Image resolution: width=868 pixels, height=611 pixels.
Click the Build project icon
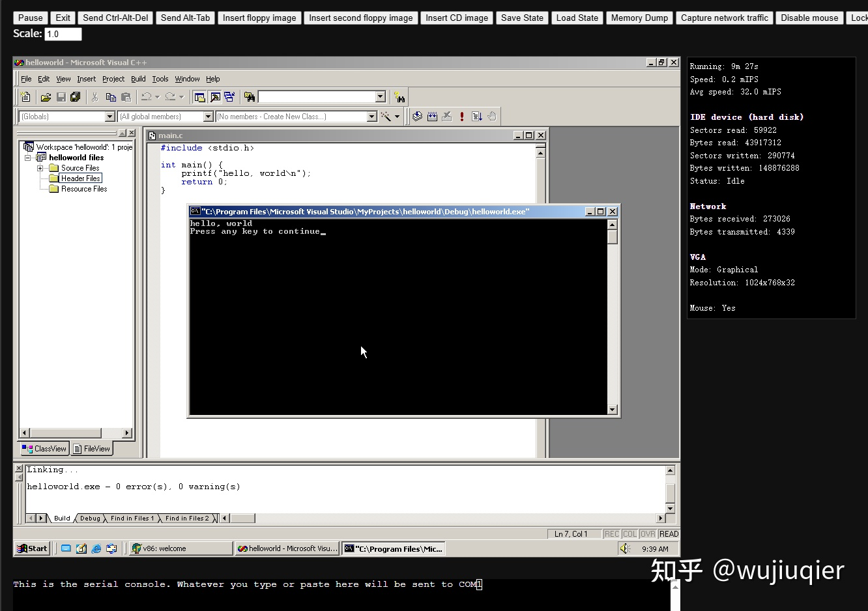[432, 117]
